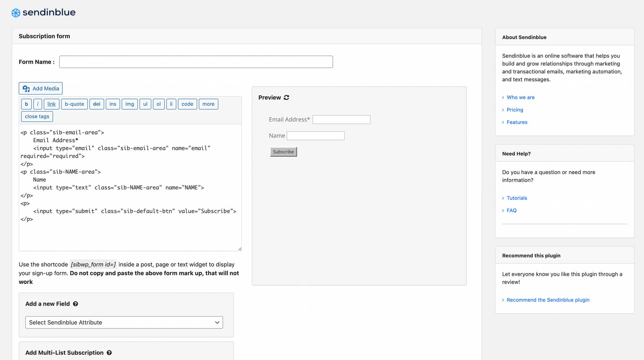The width and height of the screenshot is (644, 360).
Task: Open the help tooltip beside Add a new Field
Action: coord(75,304)
